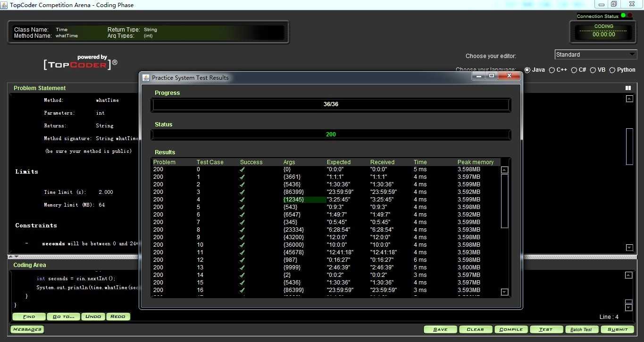
Task: Click the TopCoder powered-by logo
Action: pyautogui.click(x=81, y=62)
